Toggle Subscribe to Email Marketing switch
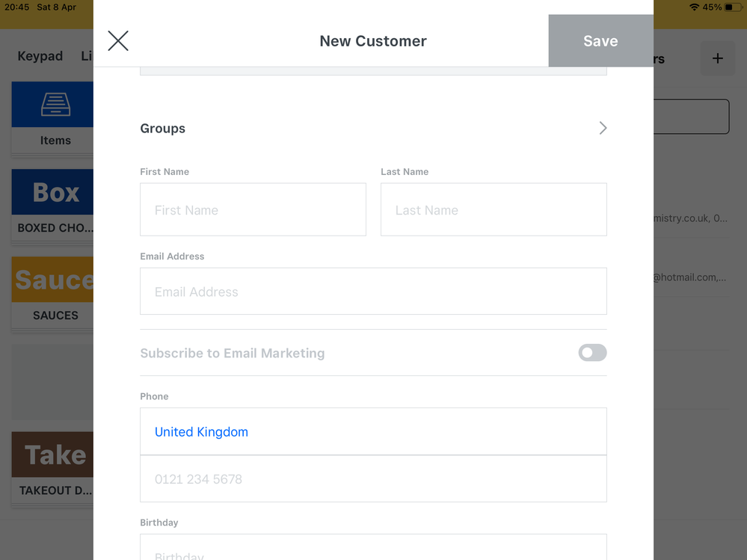This screenshot has height=560, width=747. click(x=592, y=353)
